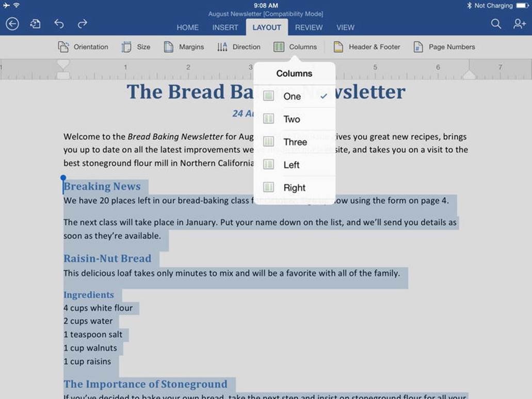Open the Columns dropdown label

click(303, 47)
